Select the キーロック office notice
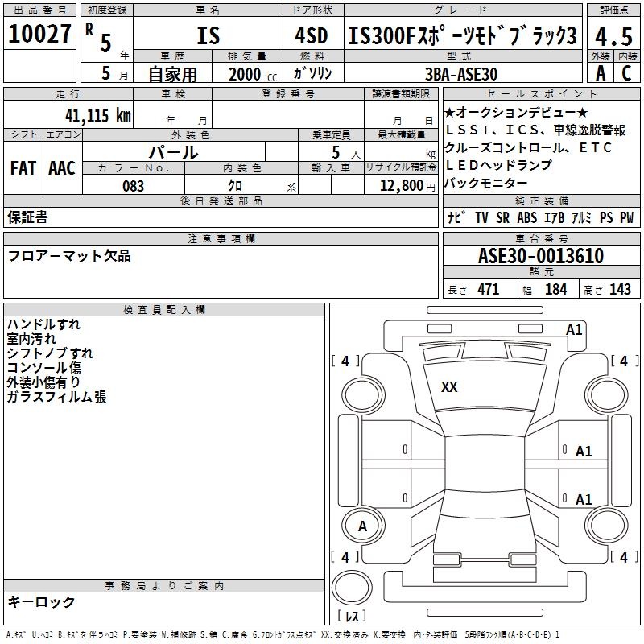Viewport: 644px width, 644px height. [41, 601]
